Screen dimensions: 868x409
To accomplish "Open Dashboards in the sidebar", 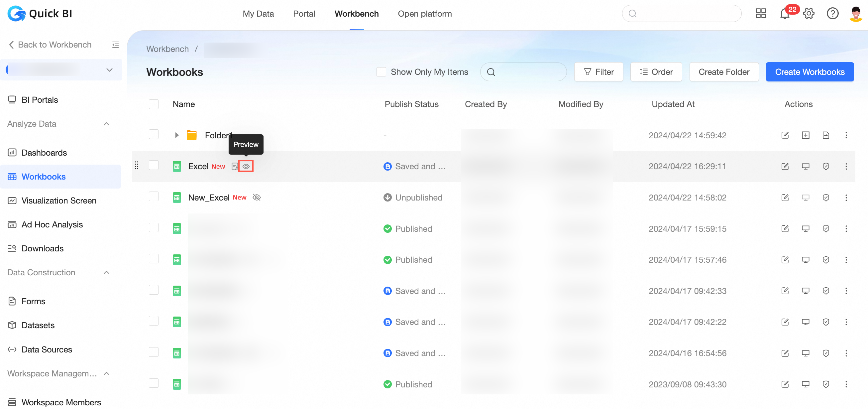I will pyautogui.click(x=44, y=153).
